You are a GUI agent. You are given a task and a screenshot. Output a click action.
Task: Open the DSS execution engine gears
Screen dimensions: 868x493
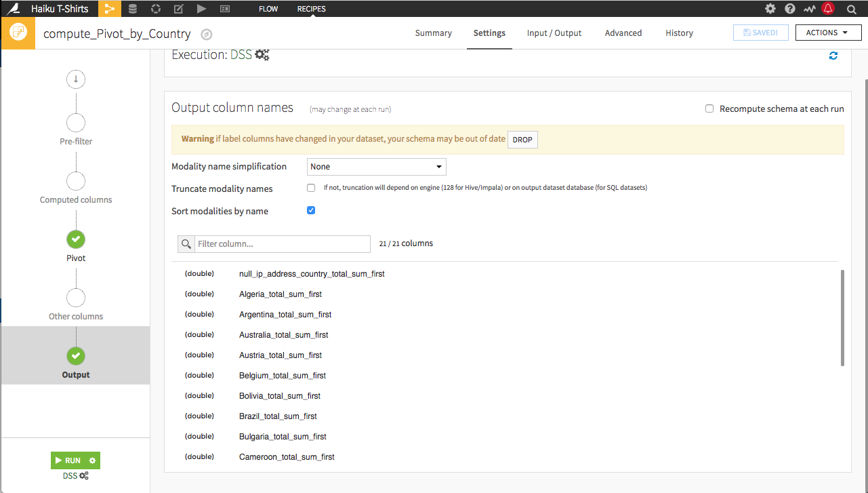click(x=262, y=55)
